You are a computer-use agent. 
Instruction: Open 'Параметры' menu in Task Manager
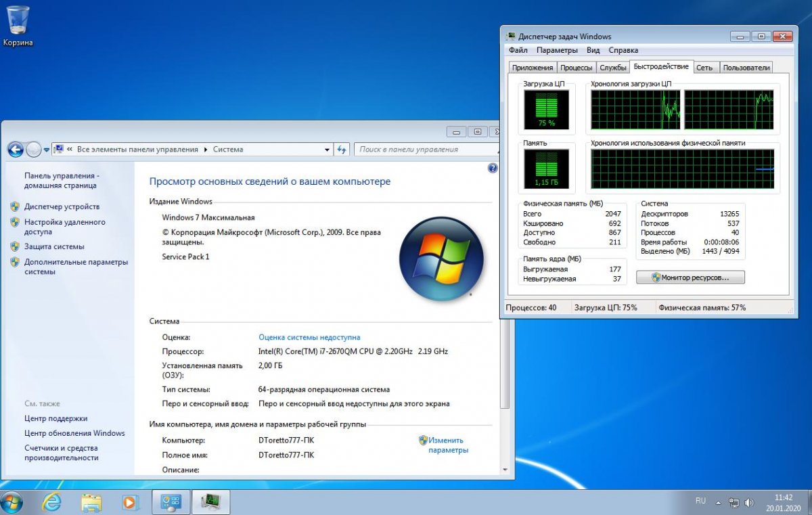pos(557,50)
